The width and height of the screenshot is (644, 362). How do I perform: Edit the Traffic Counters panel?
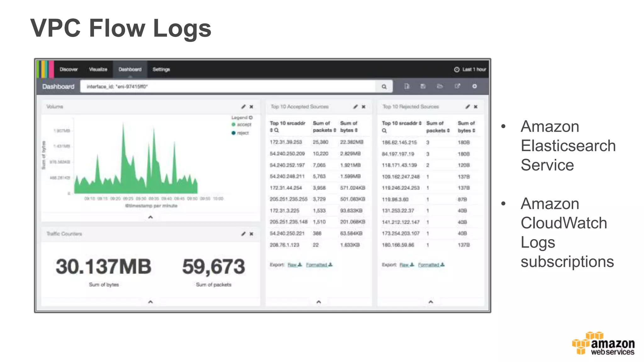pos(243,234)
